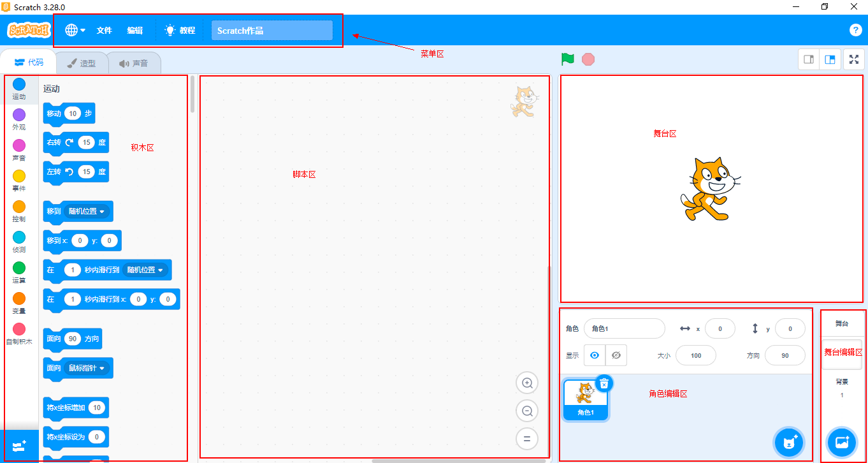Select the 变量 block category
This screenshot has height=463, width=868.
(x=19, y=303)
